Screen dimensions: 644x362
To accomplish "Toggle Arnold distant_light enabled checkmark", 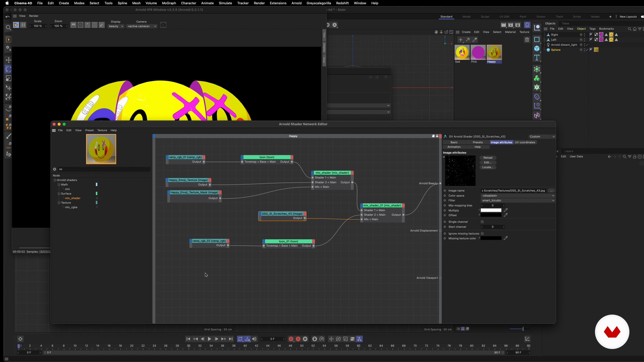I will [587, 45].
